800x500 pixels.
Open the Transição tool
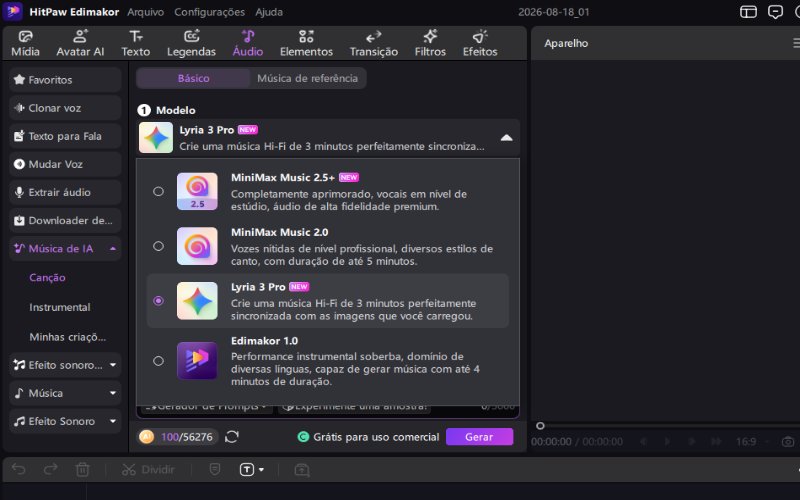click(x=373, y=43)
